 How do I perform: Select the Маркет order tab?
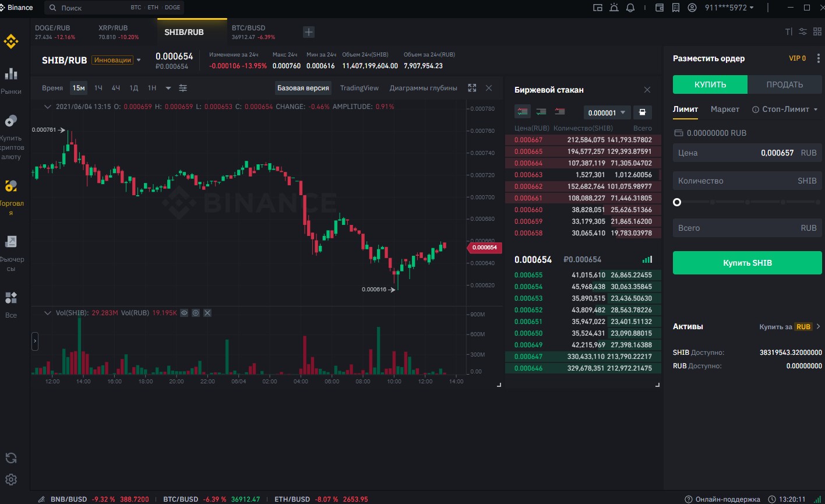coord(725,109)
